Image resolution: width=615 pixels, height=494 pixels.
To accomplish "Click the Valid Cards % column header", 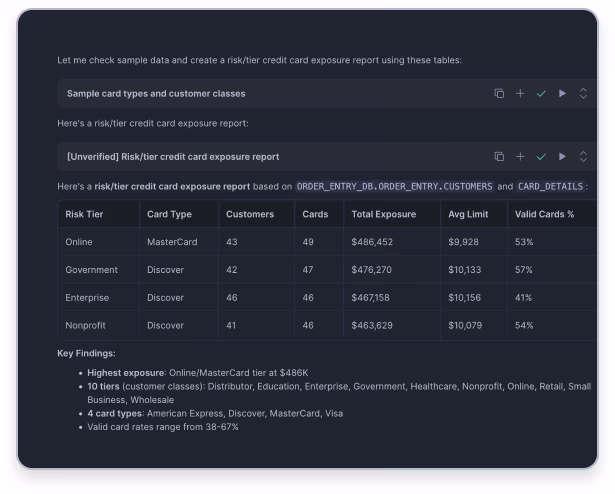I will click(546, 214).
